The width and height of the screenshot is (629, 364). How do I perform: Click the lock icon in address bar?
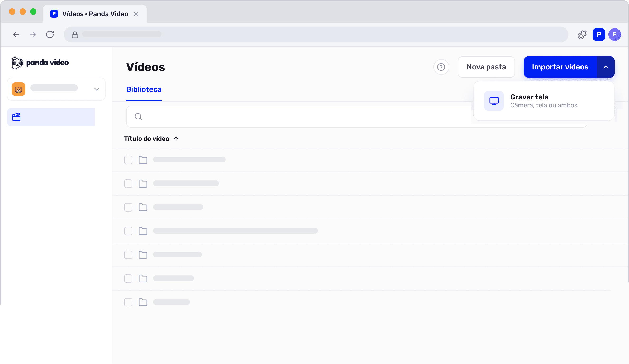tap(75, 35)
